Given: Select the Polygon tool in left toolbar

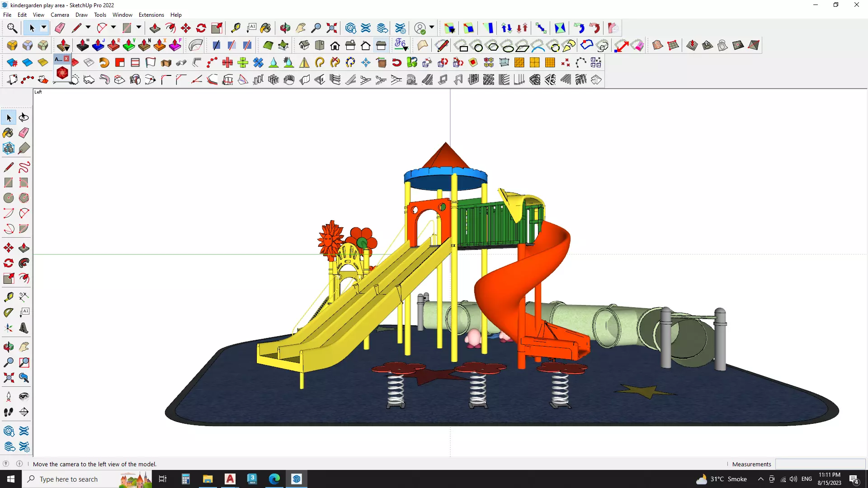Looking at the screenshot, I should point(24,198).
